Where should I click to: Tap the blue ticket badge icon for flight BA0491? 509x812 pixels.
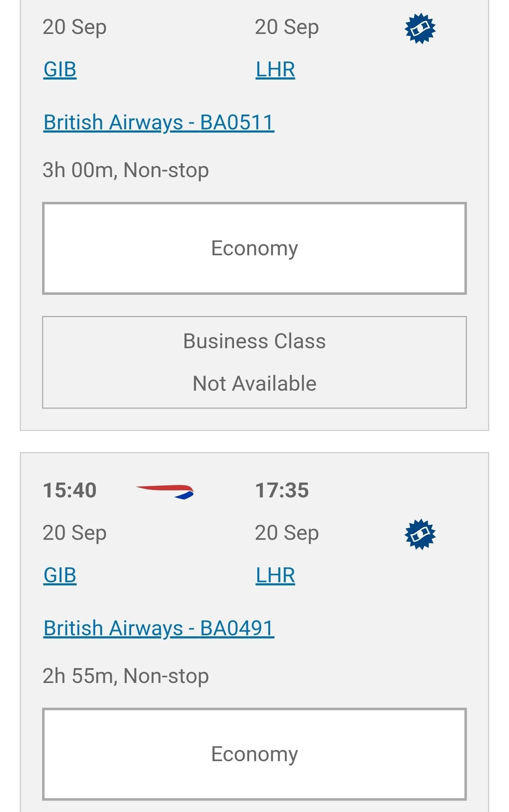(x=420, y=534)
